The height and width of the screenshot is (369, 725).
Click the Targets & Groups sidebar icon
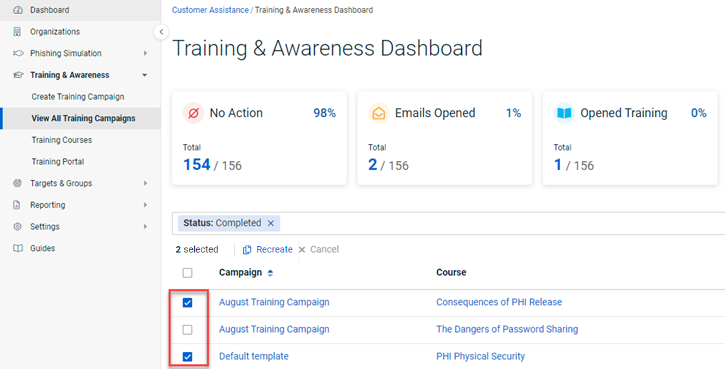pyautogui.click(x=18, y=183)
